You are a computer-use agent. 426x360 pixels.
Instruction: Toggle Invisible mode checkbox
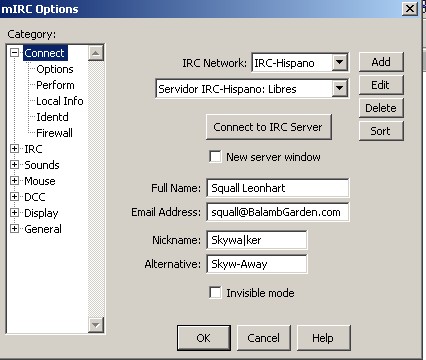tap(215, 292)
